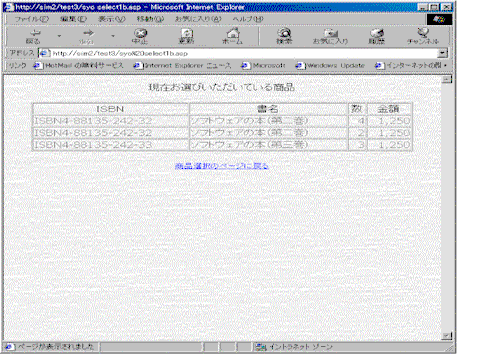
Task: Go to the Home page icon
Action: pos(233,33)
